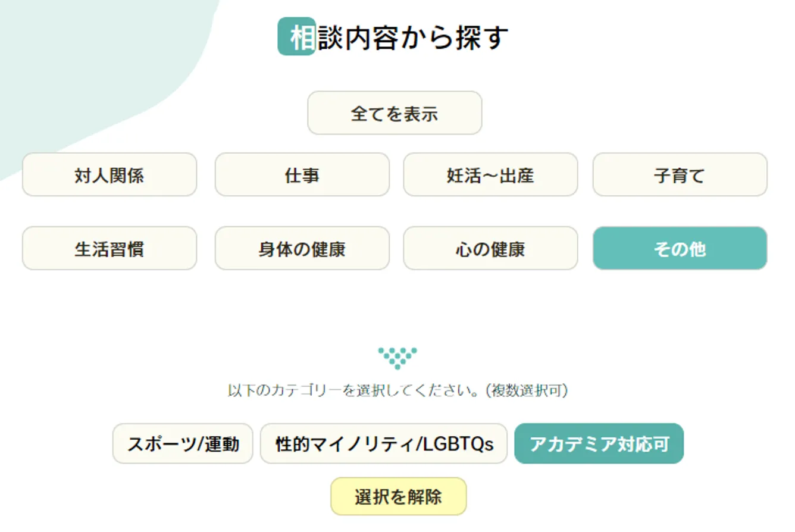795x532 pixels.
Task: Deselect the アカデミア対応可 subcategory
Action: [599, 444]
